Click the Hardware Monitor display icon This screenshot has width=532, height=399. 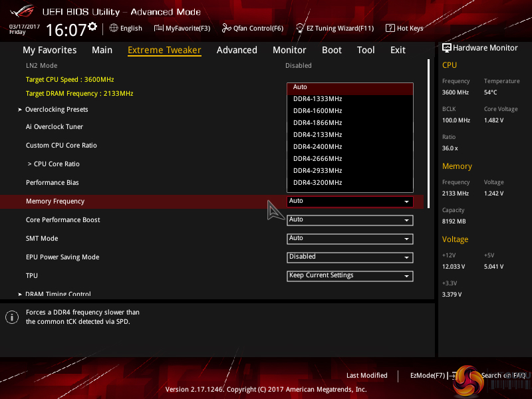pyautogui.click(x=447, y=48)
